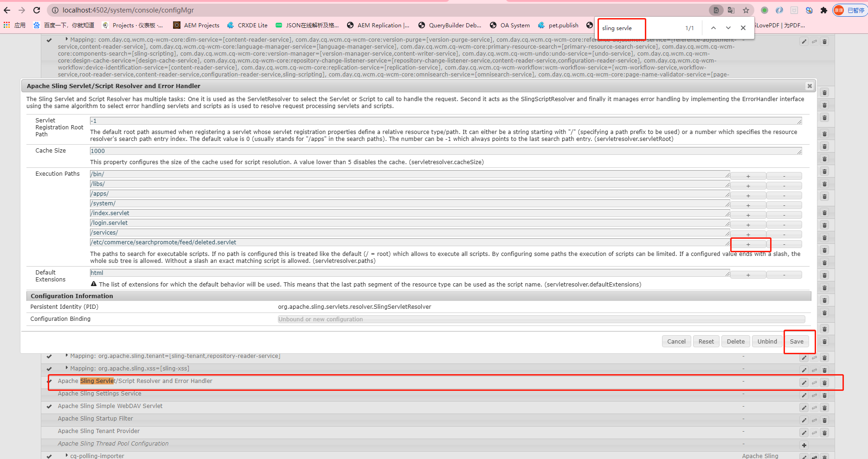The width and height of the screenshot is (868, 459).
Task: Reset the configuration form
Action: tap(706, 341)
